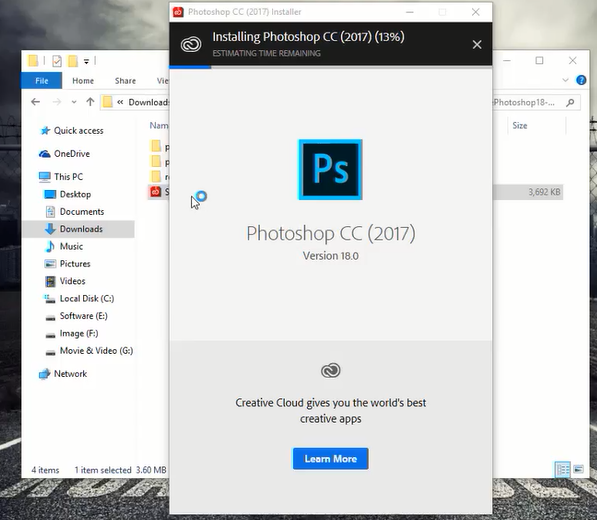Maximize the File Explorer window
The image size is (597, 520).
(539, 61)
